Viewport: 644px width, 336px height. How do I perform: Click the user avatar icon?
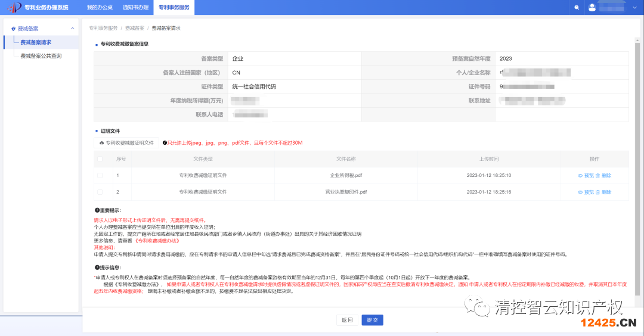[x=592, y=8]
